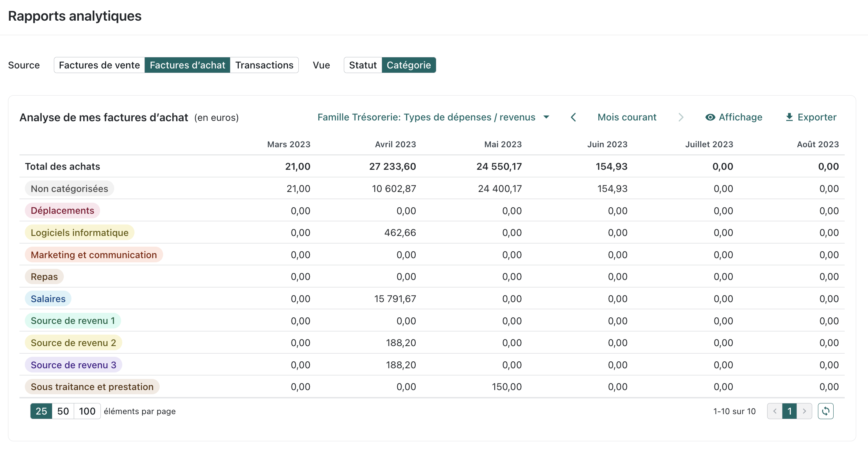Click the Repas category tag

coord(44,276)
